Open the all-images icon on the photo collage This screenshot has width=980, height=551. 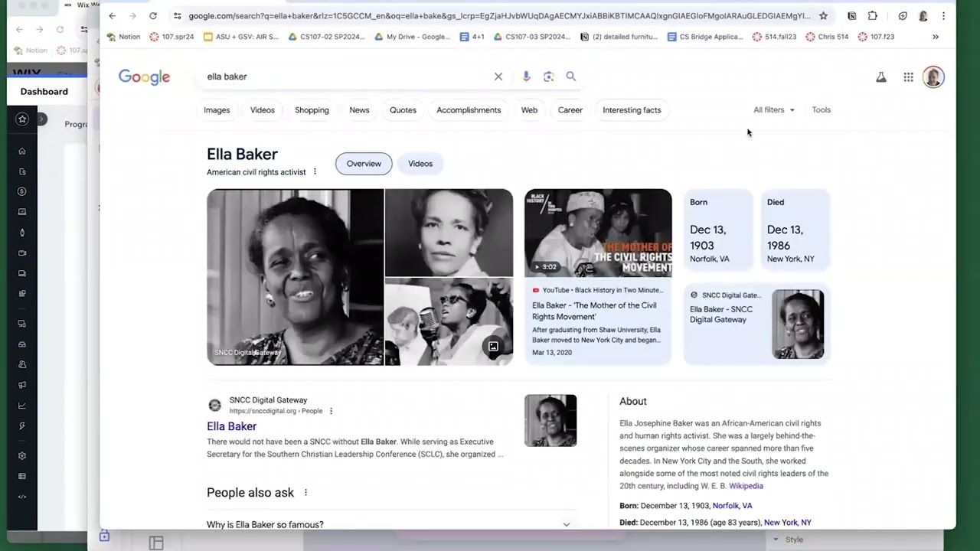tap(494, 347)
